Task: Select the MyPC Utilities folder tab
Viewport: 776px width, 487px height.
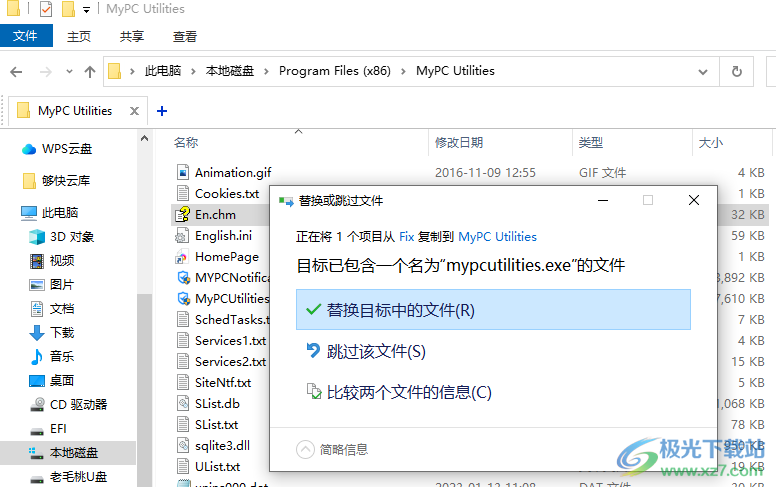Action: (x=75, y=111)
